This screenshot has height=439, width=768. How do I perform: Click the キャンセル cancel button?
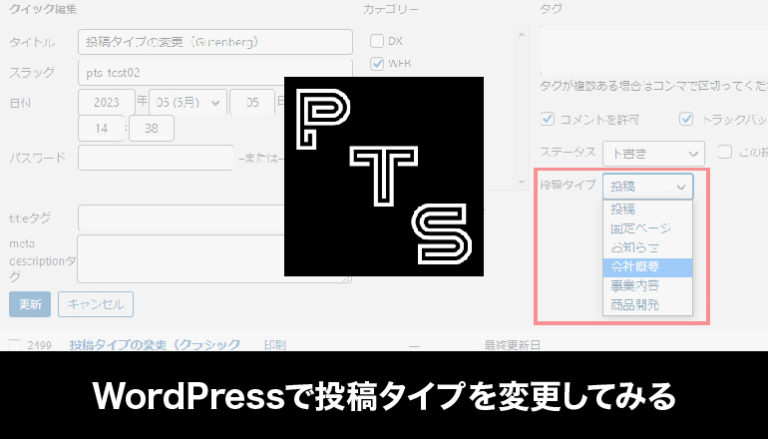[x=96, y=304]
